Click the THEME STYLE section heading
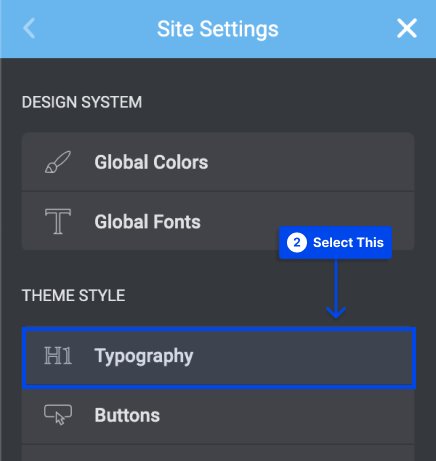 (74, 296)
